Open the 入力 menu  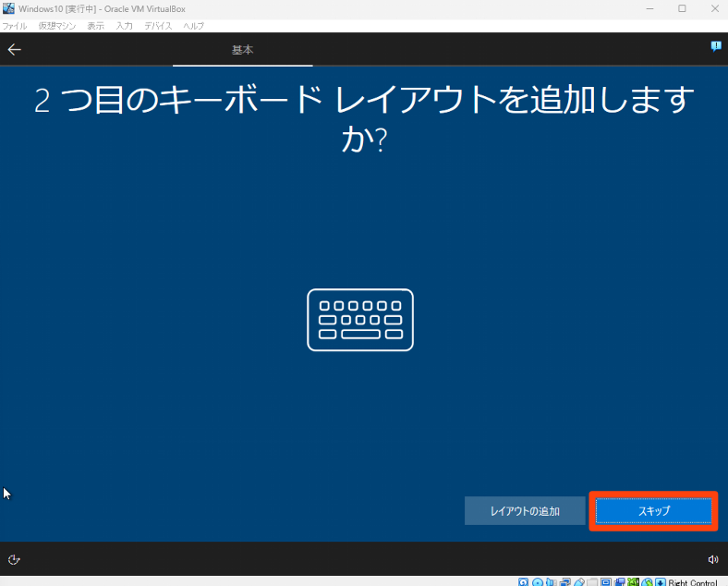point(124,26)
